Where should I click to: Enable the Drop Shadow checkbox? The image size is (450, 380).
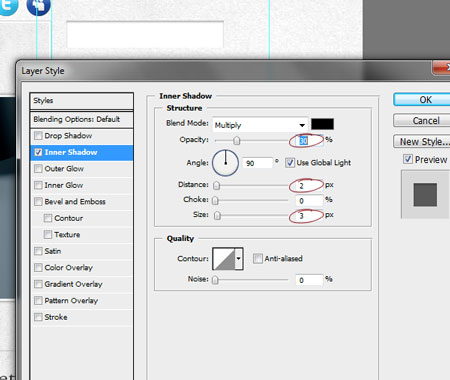38,136
